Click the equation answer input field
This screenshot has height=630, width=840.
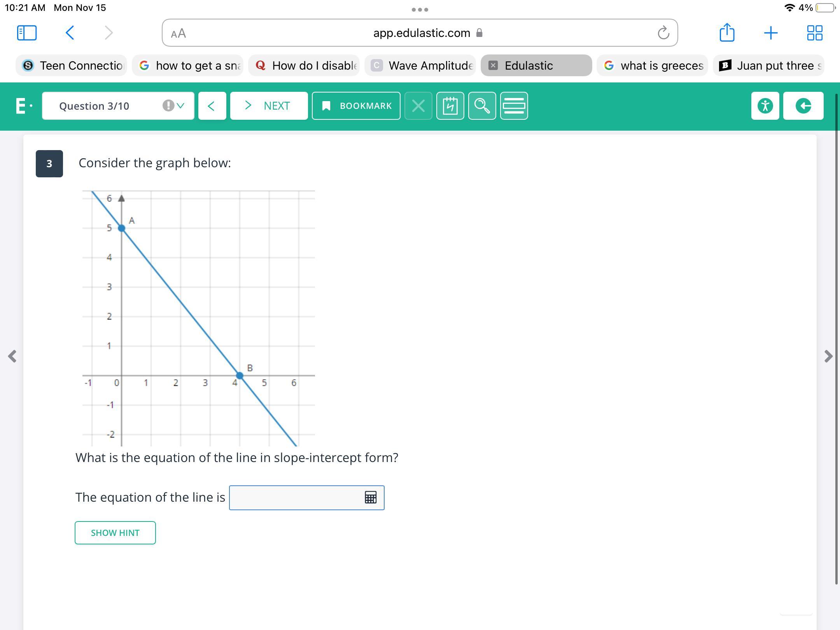pos(296,497)
